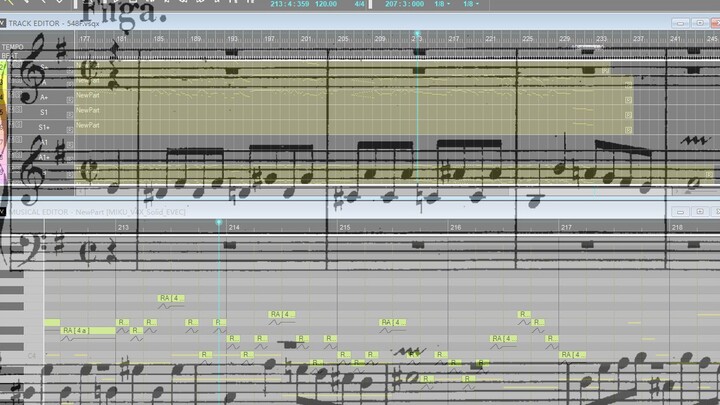The image size is (720, 405).
Task: Click the 207:3:000 position readout
Action: (404, 4)
